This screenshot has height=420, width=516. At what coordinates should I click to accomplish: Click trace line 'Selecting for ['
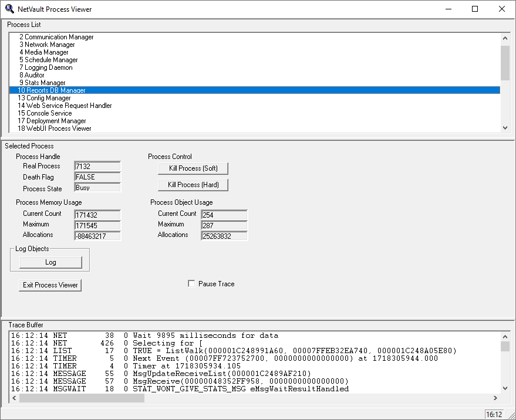pyautogui.click(x=167, y=343)
